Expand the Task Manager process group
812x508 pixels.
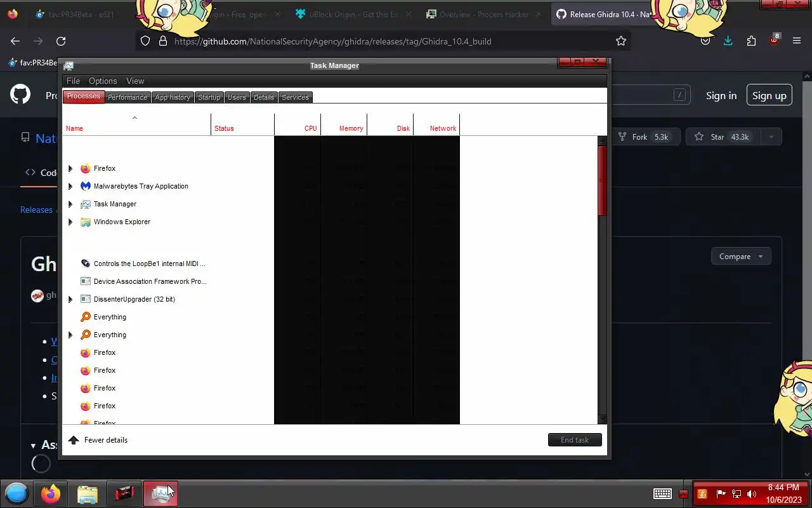[x=70, y=204]
